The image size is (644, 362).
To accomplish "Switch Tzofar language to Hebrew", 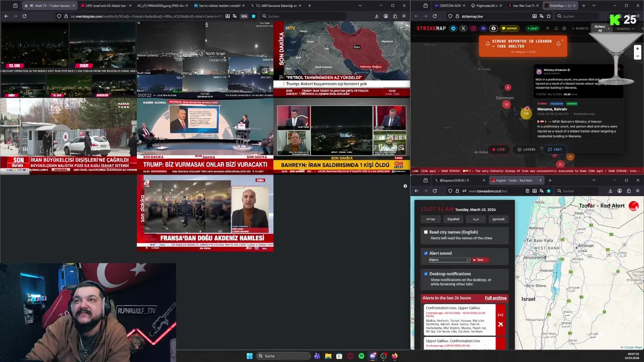I will 431,219.
